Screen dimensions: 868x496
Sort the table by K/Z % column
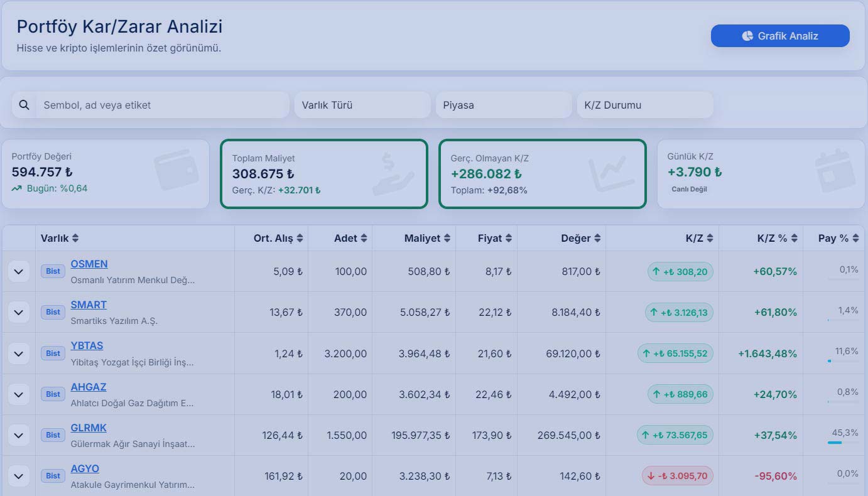tap(778, 238)
